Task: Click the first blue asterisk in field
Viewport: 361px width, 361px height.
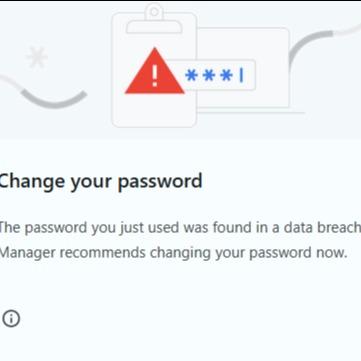Action: coord(191,76)
